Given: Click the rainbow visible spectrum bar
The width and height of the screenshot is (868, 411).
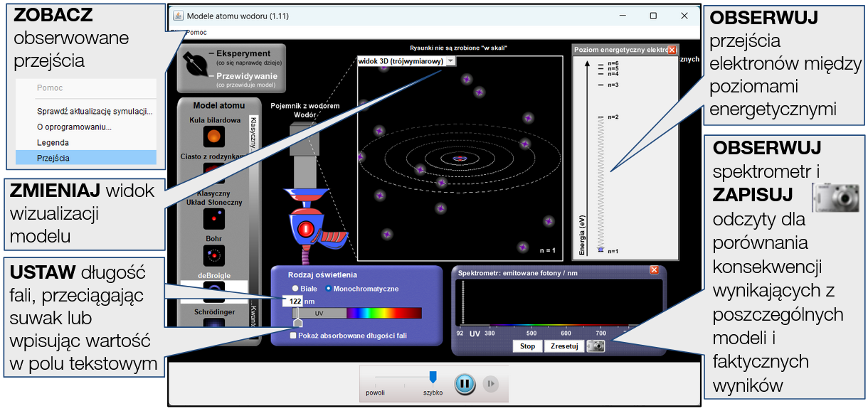Looking at the screenshot, I should 383,313.
